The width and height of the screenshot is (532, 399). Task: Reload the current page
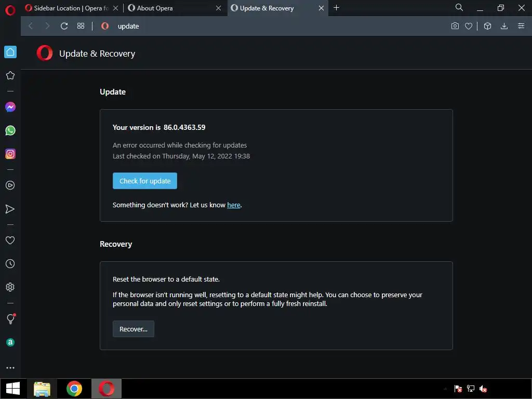pos(64,26)
